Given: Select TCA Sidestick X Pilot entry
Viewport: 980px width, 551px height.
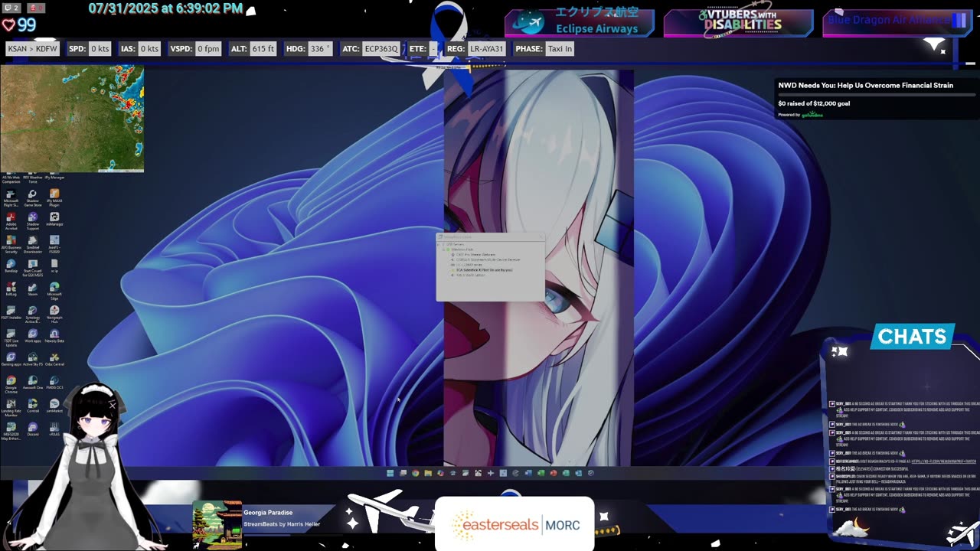Looking at the screenshot, I should [x=482, y=270].
